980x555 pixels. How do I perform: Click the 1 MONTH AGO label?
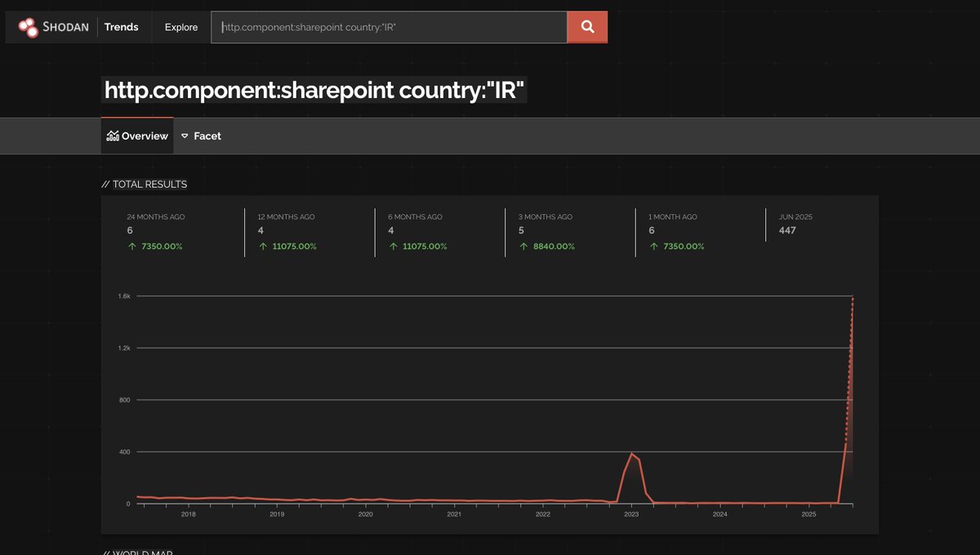click(673, 217)
